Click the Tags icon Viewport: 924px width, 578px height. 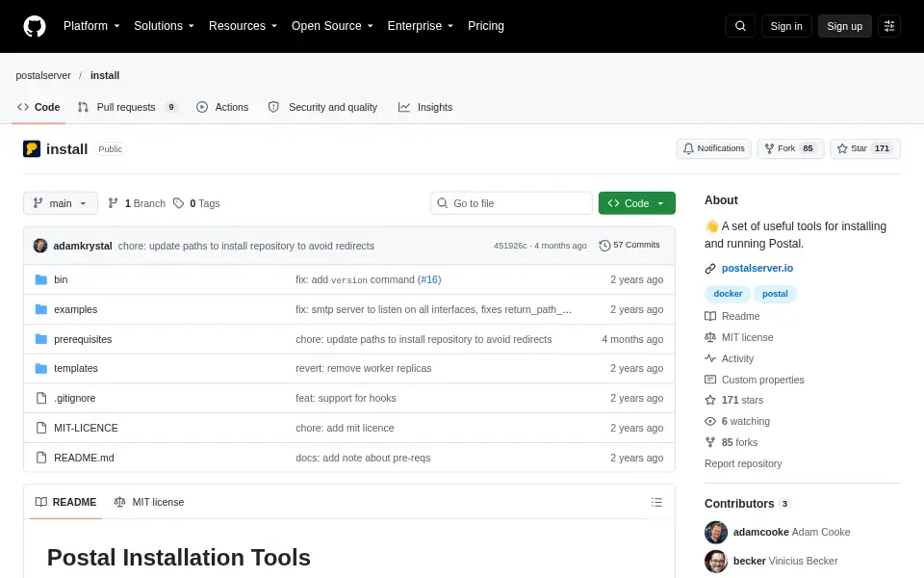coord(179,203)
